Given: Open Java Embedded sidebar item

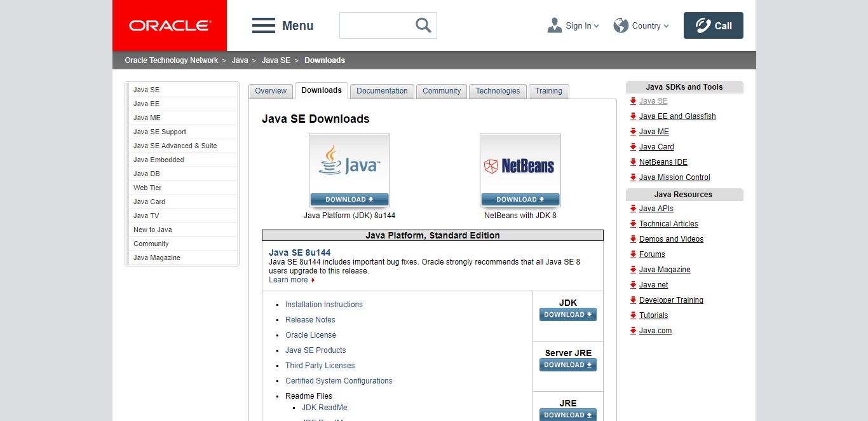Looking at the screenshot, I should (182, 160).
